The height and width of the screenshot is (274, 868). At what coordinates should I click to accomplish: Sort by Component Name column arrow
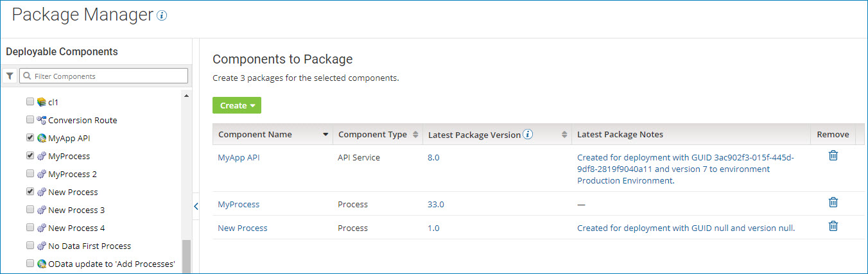325,135
